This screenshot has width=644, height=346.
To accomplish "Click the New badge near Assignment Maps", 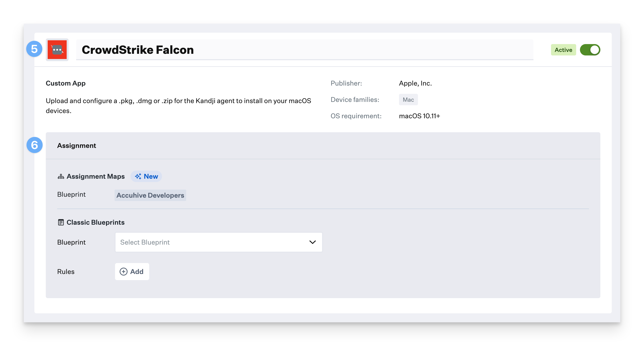I will [x=147, y=176].
